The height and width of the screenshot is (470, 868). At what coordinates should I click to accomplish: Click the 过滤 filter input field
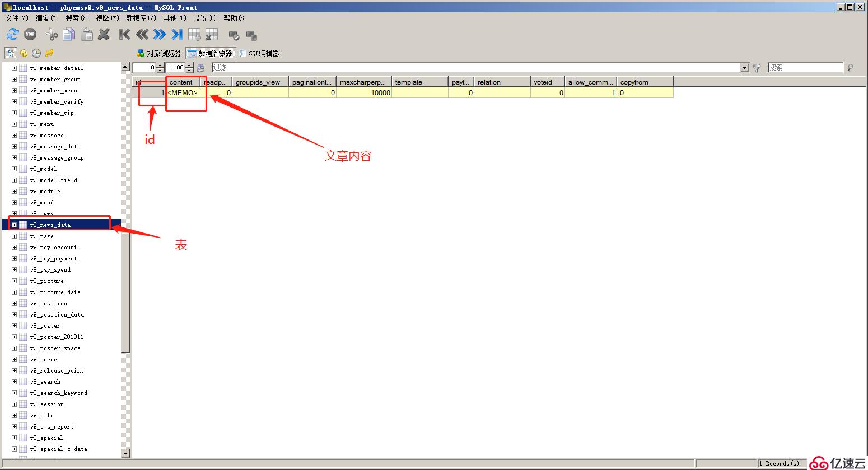click(476, 68)
